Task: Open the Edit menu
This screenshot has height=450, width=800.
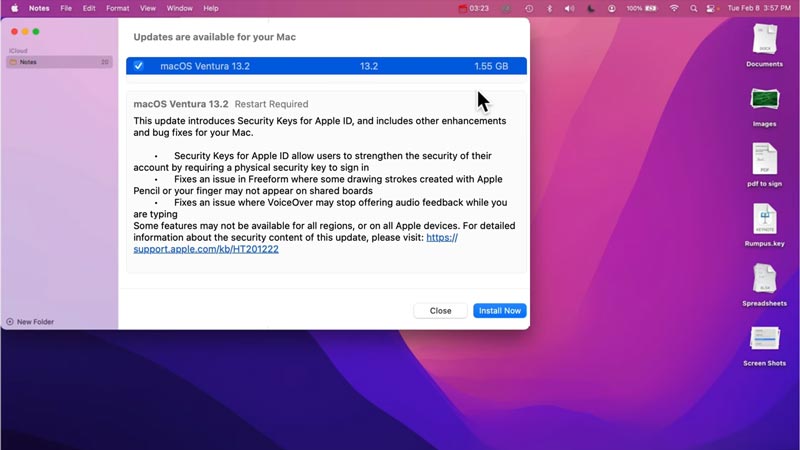Action: click(x=89, y=8)
